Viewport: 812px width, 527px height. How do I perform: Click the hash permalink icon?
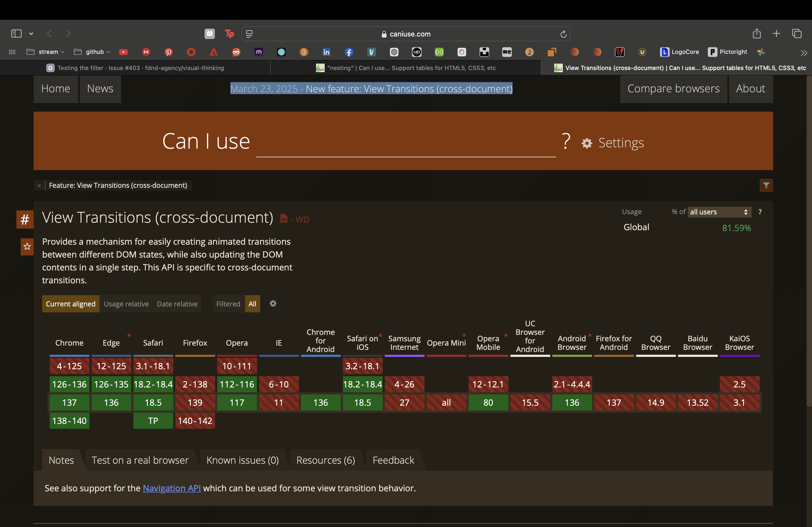[x=25, y=219]
